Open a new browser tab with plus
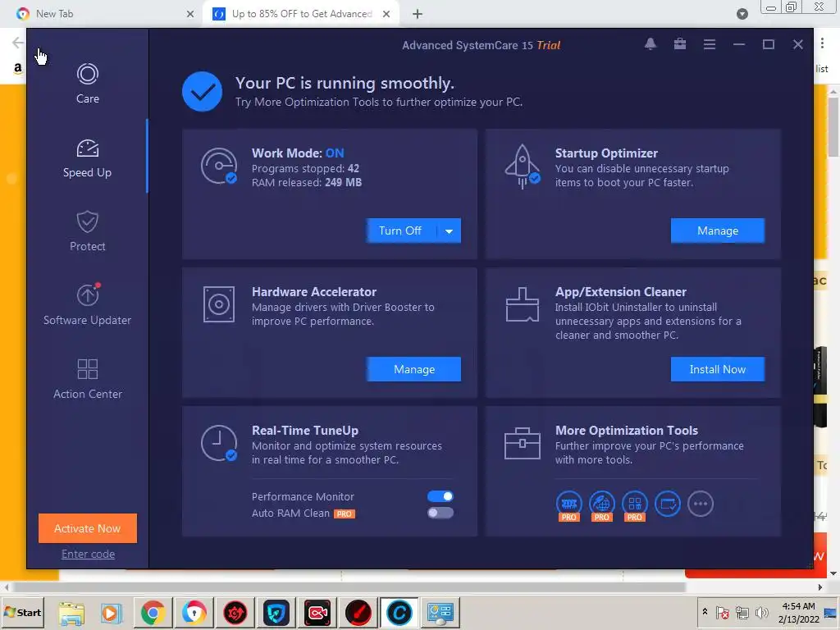 coord(418,14)
